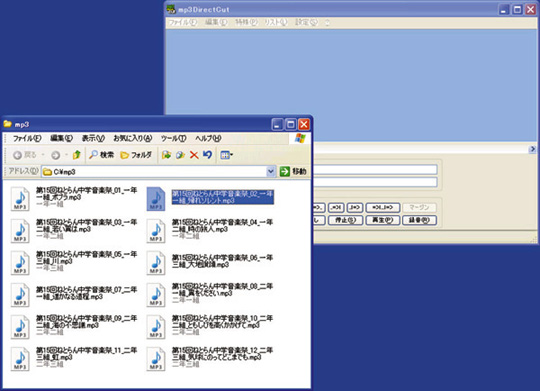The height and width of the screenshot is (391, 540).
Task: Open the ツール menu in Explorer
Action: click(174, 138)
